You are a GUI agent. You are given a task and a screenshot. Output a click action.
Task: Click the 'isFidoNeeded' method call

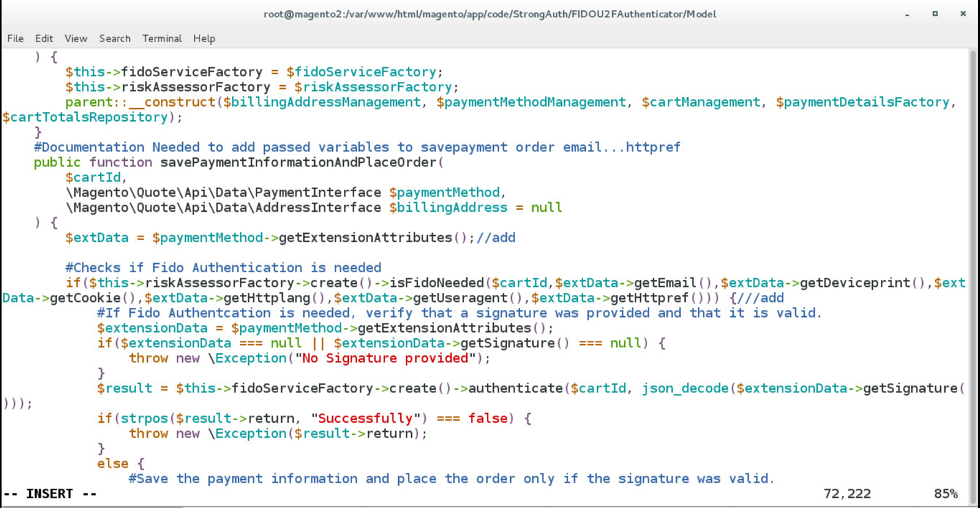point(437,283)
